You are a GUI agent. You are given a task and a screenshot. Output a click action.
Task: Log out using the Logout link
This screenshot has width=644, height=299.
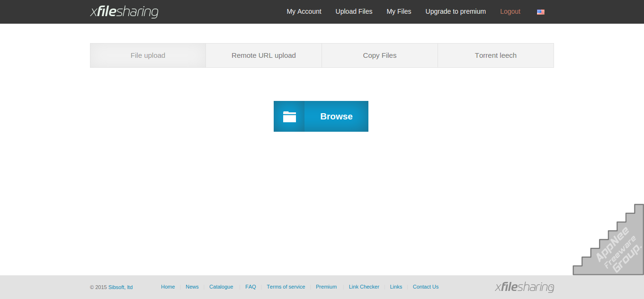click(510, 11)
